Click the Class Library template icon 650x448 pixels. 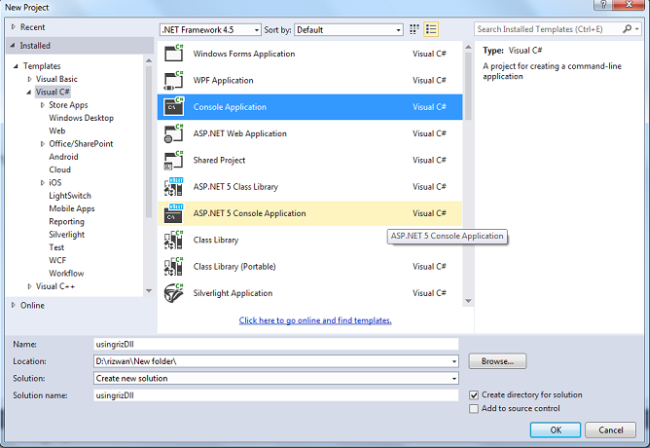click(174, 240)
